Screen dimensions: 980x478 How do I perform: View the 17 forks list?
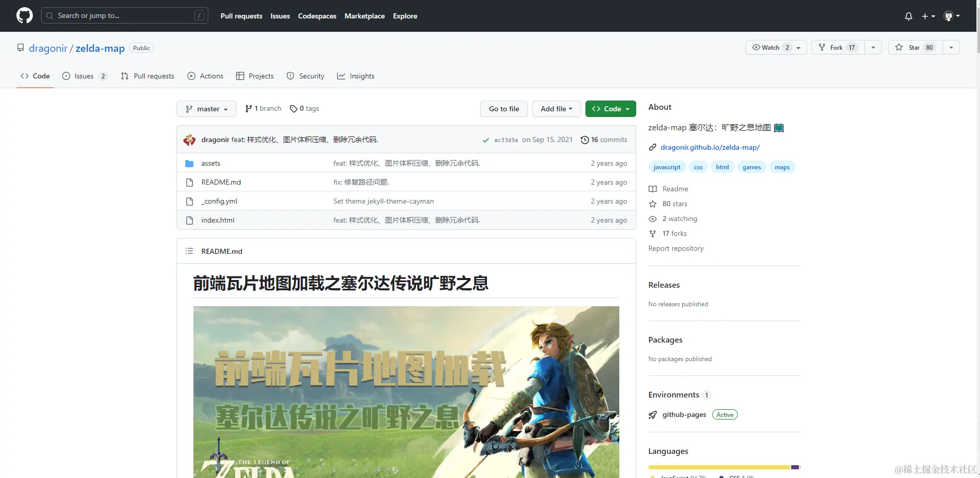[x=668, y=233]
